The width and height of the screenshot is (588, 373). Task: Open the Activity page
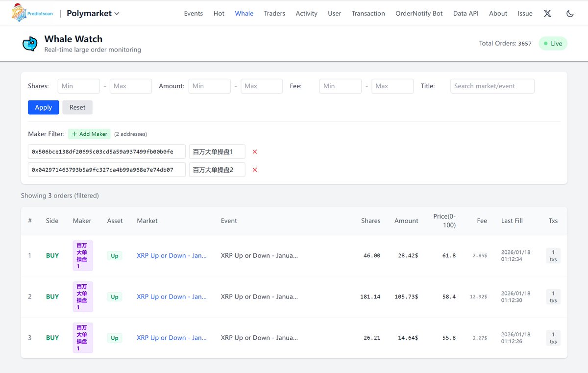[x=307, y=13]
